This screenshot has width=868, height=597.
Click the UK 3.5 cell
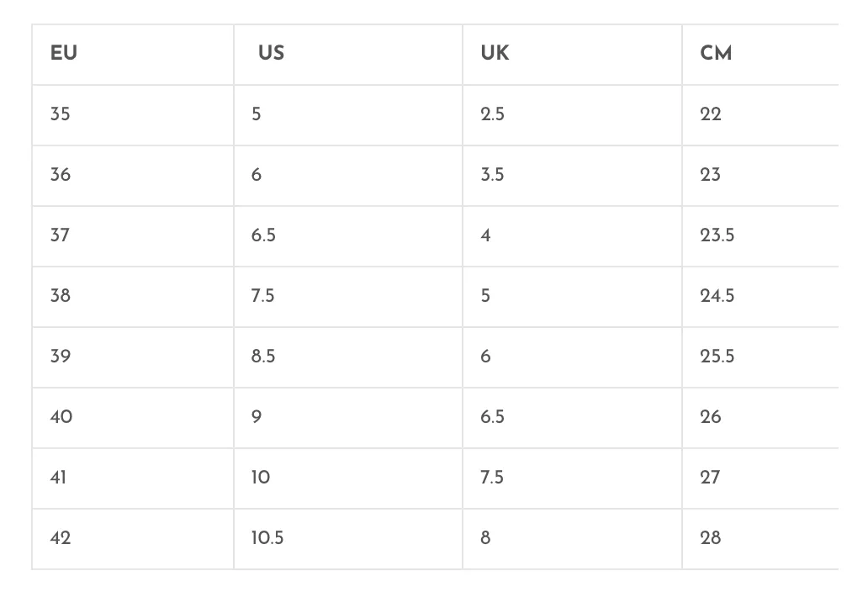point(573,176)
